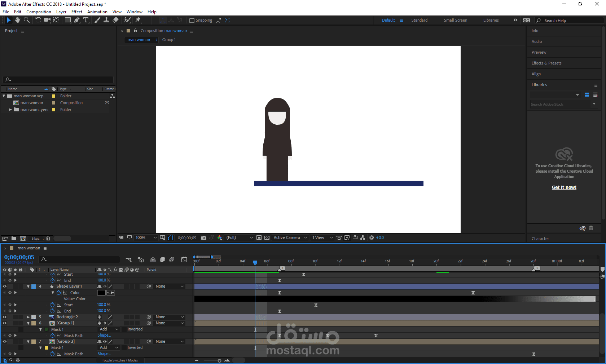606x364 pixels.
Task: Open the Preview panel
Action: click(539, 52)
